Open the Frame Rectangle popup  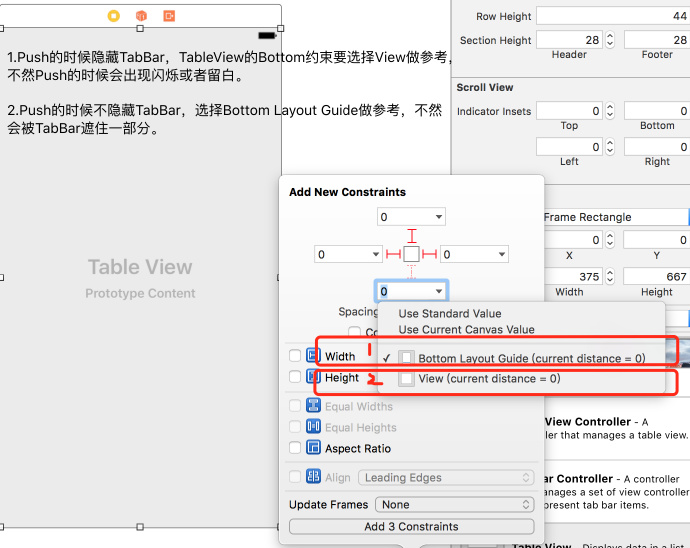(616, 217)
